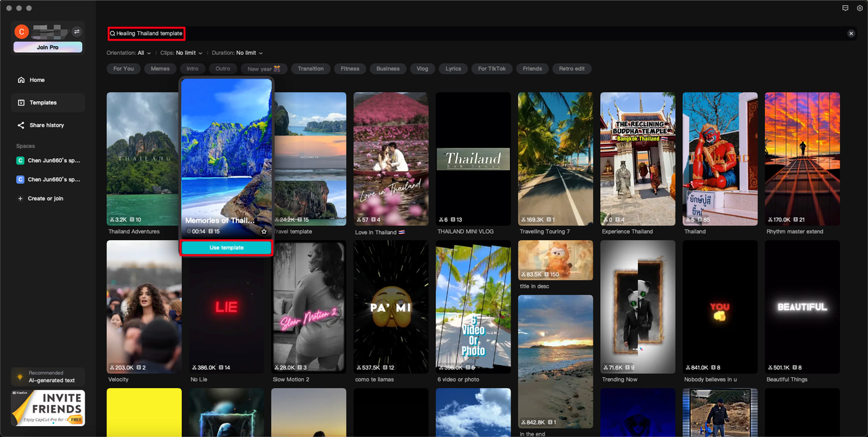Screen dimensions: 868x437
Task: Open the THAILAND MINI VLOG thumbnail
Action: click(x=473, y=159)
